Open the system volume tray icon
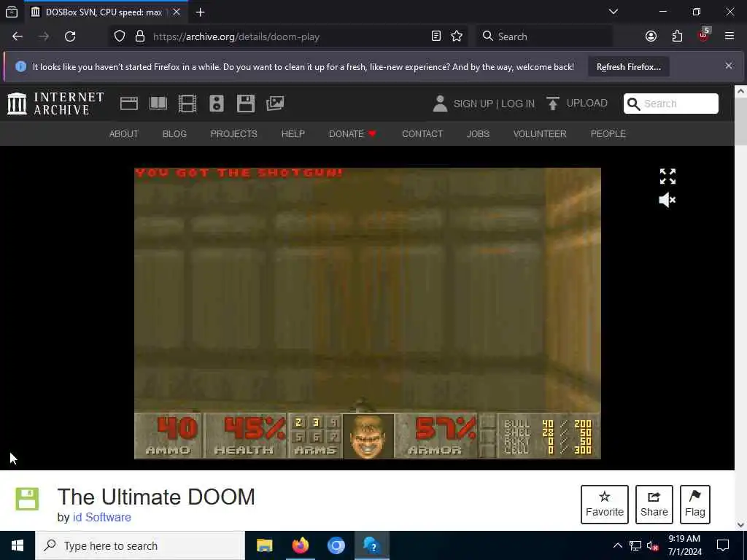Screen dimensions: 747x560 pos(653,545)
